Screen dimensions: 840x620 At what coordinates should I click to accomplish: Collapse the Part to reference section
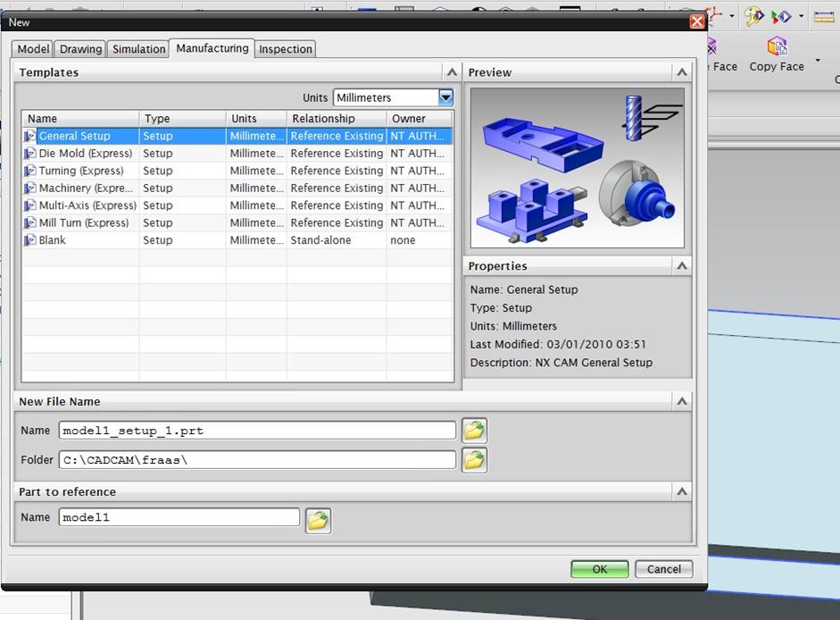click(x=681, y=491)
